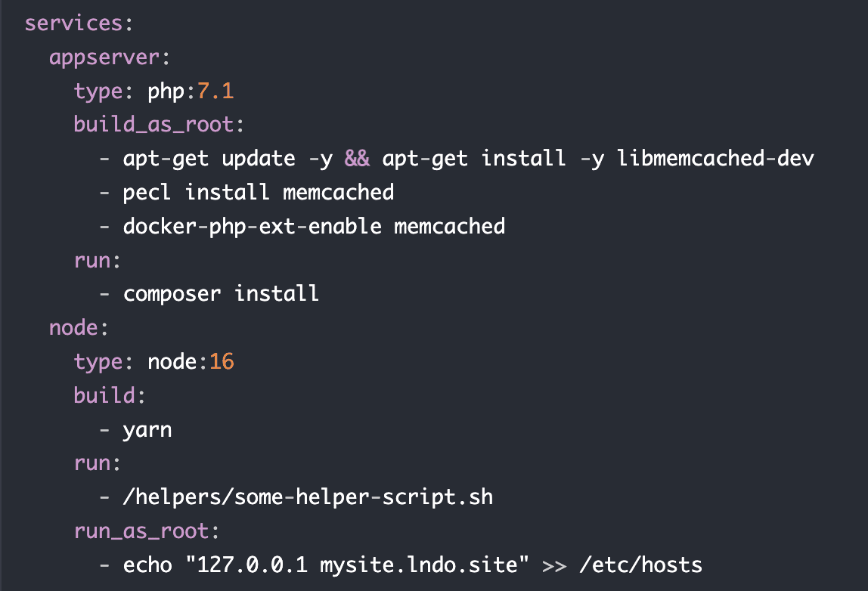868x591 pixels.
Task: Click the 'libmemcached-dev' package name
Action: (x=715, y=159)
